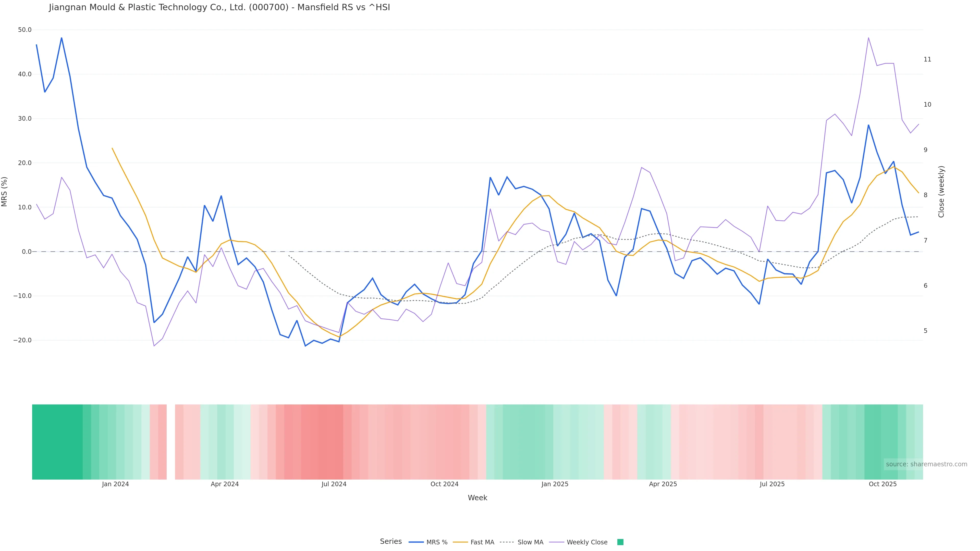Image resolution: width=980 pixels, height=551 pixels.
Task: Click the 'Close (weekly)' right axis title
Action: 941,192
